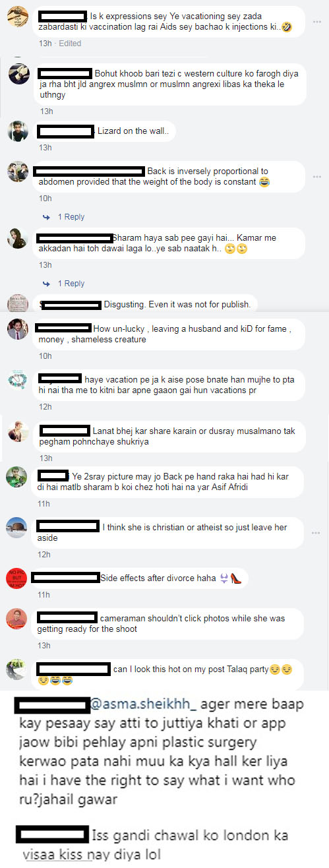Open avatar of Bohut khoob commenter
The width and height of the screenshot is (329, 868).
click(x=18, y=73)
